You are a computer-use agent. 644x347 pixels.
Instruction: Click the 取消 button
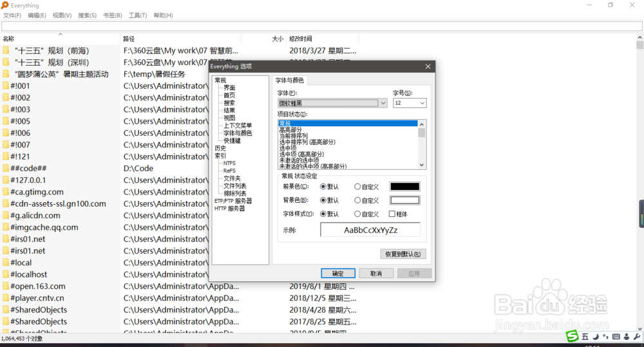(x=376, y=274)
